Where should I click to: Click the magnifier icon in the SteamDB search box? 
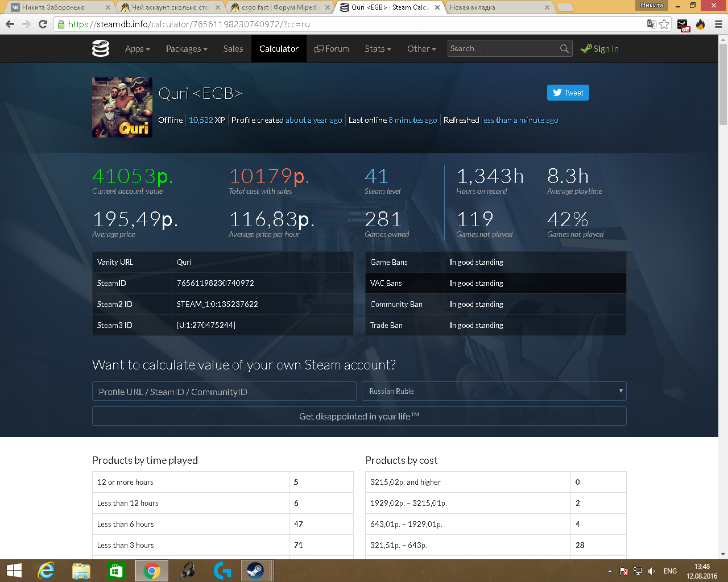(564, 49)
